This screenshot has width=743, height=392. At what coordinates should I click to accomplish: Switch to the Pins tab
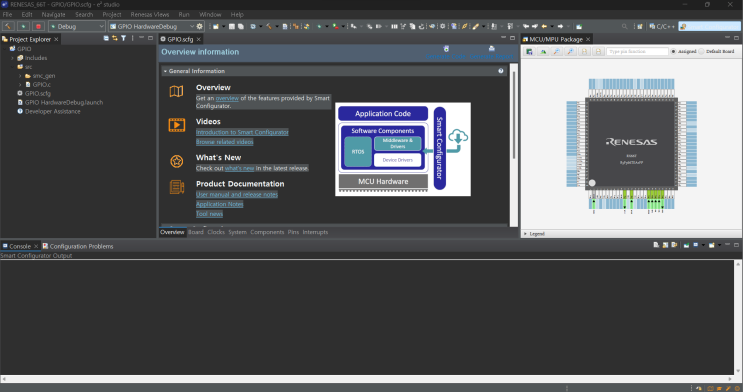pos(293,232)
